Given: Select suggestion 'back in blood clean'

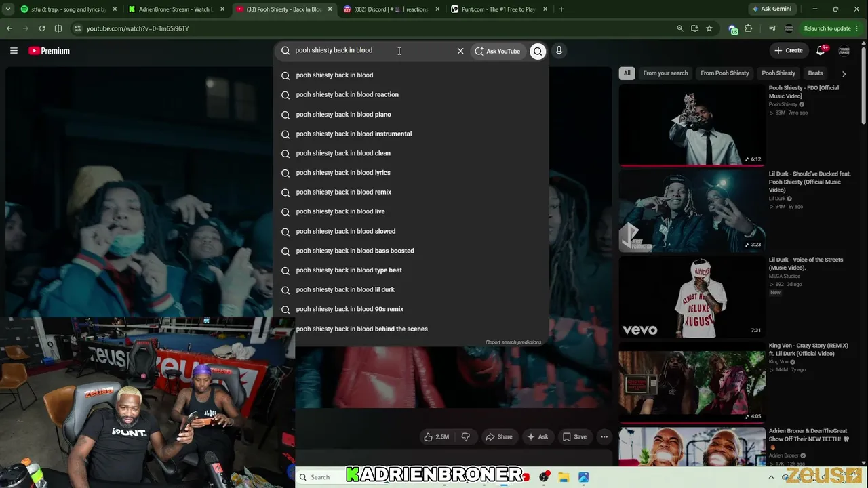Looking at the screenshot, I should pos(411,153).
